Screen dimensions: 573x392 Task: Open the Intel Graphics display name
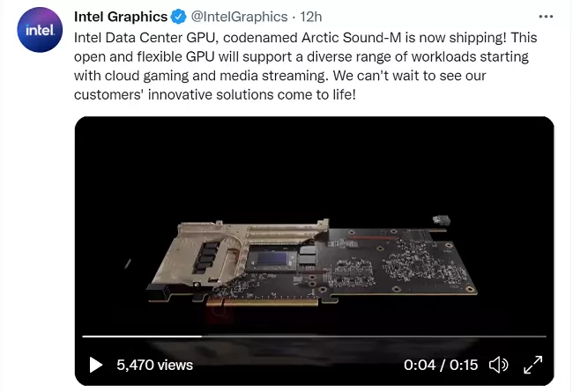(x=121, y=17)
